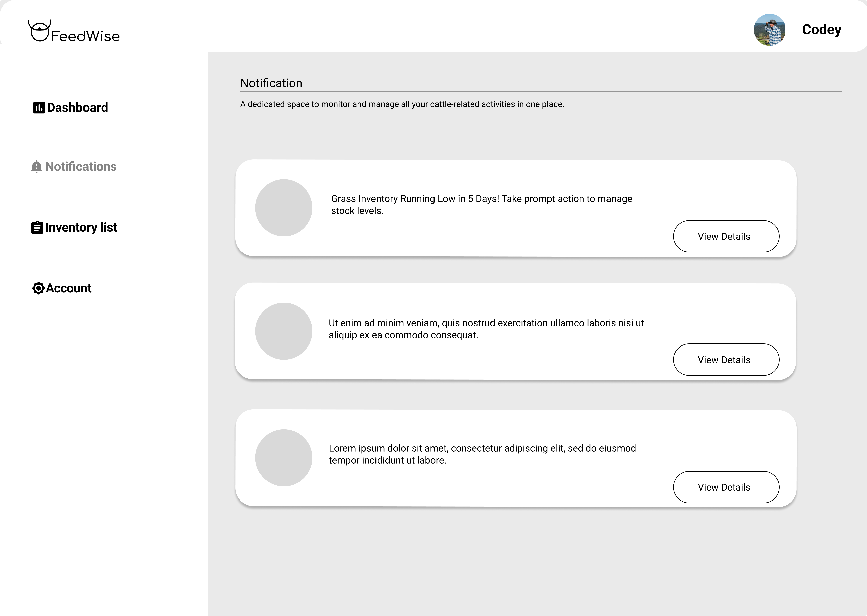Image resolution: width=867 pixels, height=616 pixels.
Task: Click the Grass Inventory notification avatar circle
Action: click(284, 208)
